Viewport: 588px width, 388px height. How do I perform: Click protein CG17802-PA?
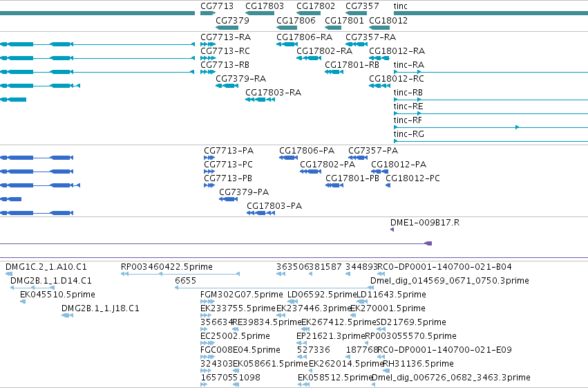coord(328,165)
